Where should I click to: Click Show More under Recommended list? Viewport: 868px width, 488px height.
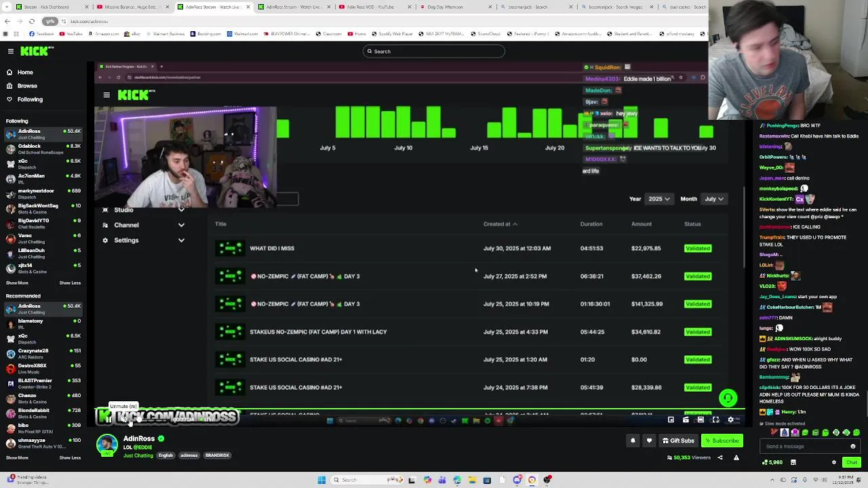tap(17, 457)
